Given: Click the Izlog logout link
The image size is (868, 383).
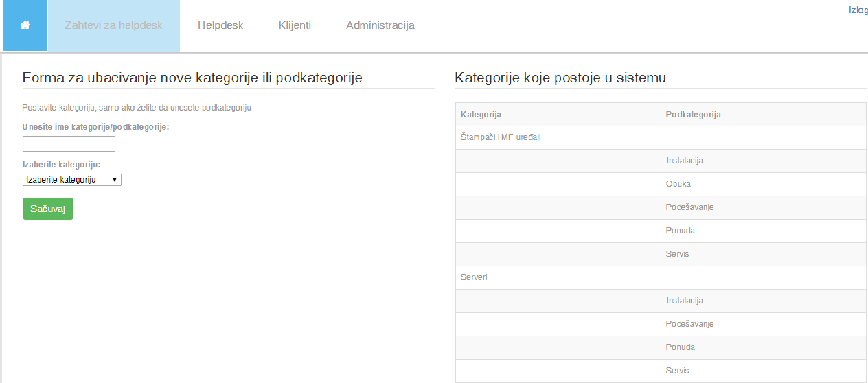Looking at the screenshot, I should (858, 10).
